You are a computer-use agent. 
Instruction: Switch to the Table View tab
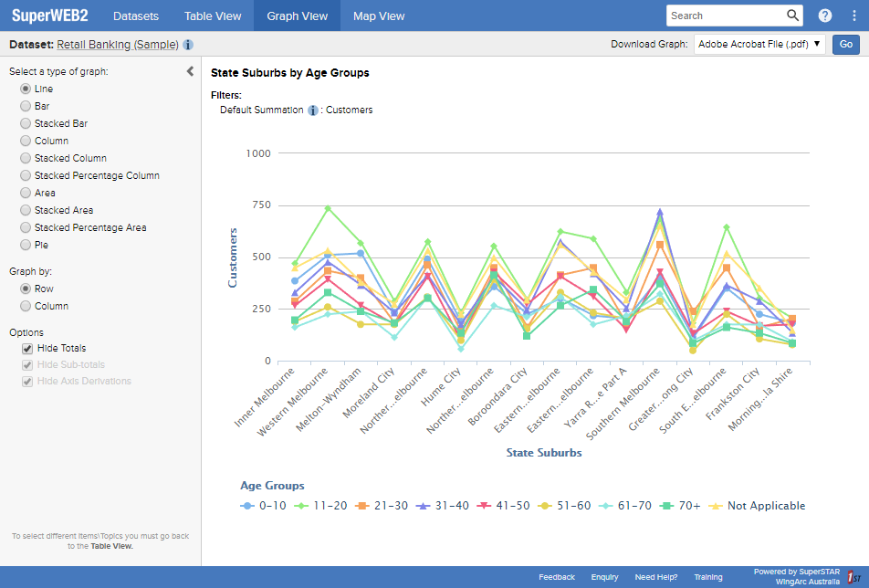pyautogui.click(x=213, y=16)
